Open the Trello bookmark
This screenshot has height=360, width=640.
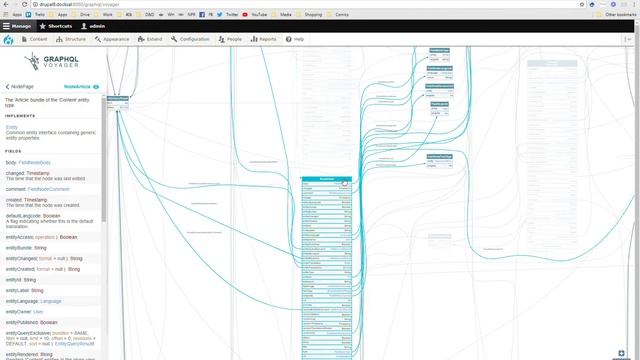pos(36,14)
